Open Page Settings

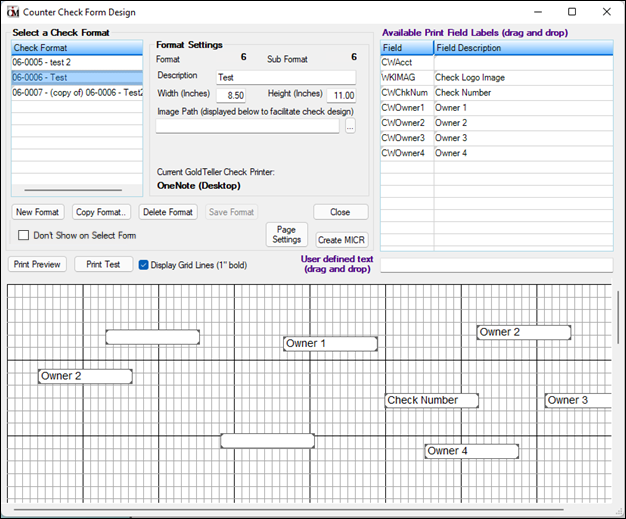[x=287, y=234]
